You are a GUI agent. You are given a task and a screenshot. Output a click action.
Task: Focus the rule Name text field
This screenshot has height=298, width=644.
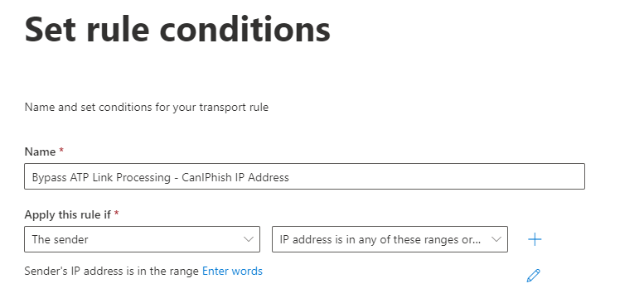pyautogui.click(x=304, y=176)
